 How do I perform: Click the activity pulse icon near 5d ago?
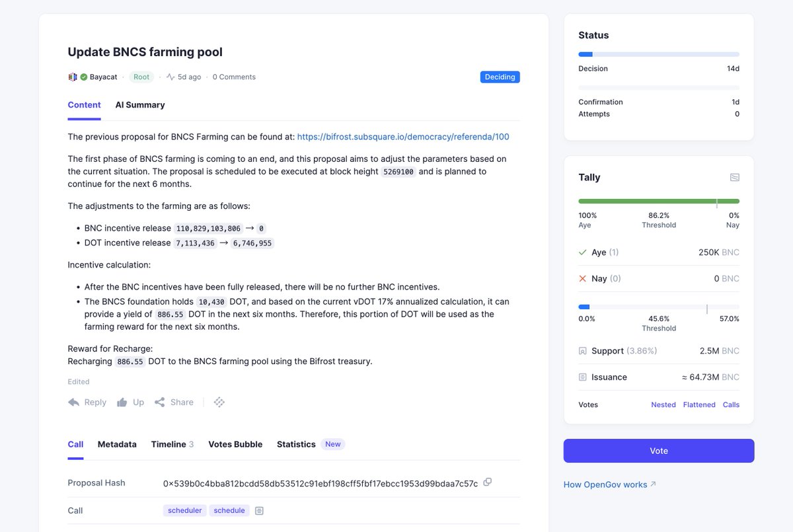(170, 77)
